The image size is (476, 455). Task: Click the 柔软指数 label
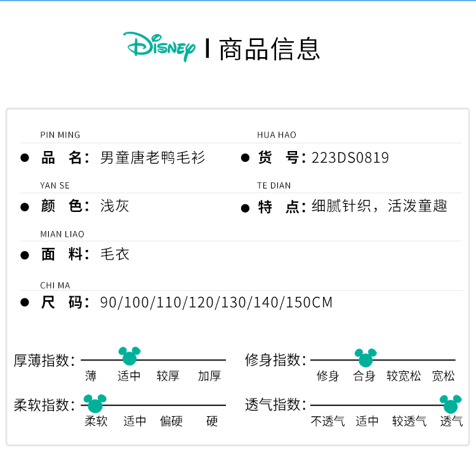tap(44, 405)
